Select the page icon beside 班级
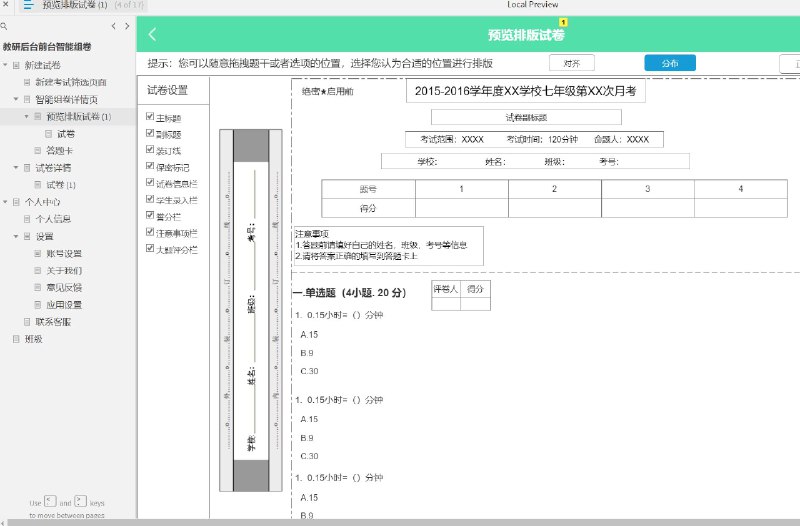 [x=16, y=339]
